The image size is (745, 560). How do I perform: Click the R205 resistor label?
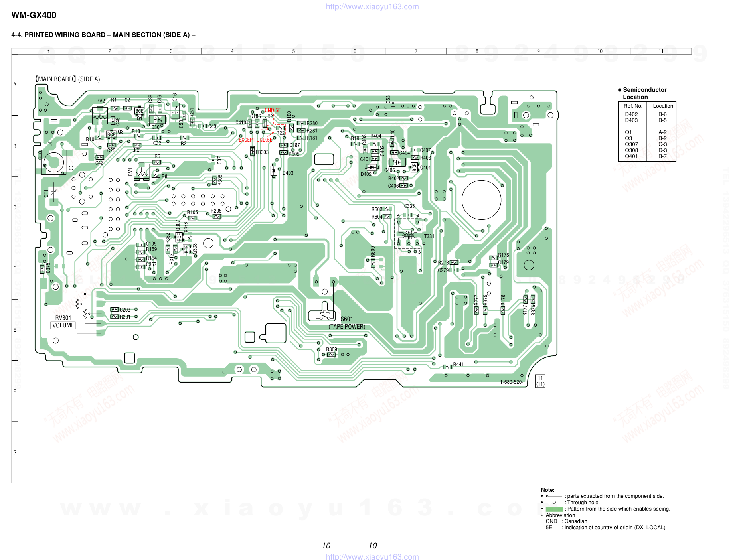click(x=216, y=211)
